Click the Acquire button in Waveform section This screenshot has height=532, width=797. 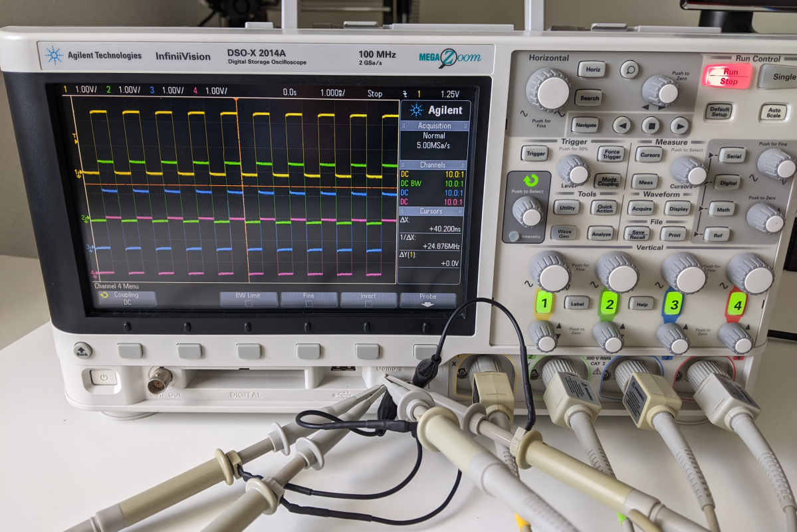pyautogui.click(x=642, y=209)
